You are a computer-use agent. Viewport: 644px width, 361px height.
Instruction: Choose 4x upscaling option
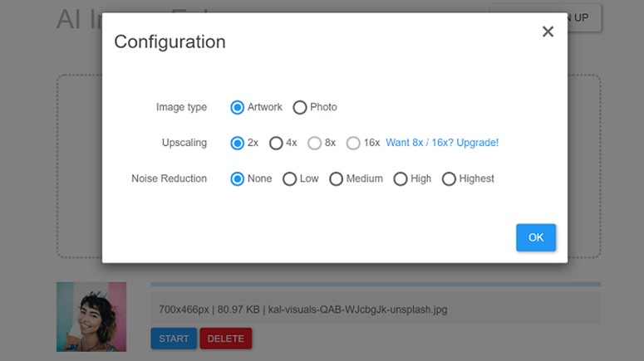coord(276,143)
